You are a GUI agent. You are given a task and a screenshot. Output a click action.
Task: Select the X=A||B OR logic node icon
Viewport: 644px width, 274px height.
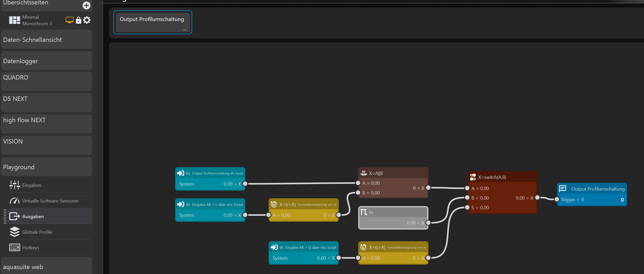364,173
